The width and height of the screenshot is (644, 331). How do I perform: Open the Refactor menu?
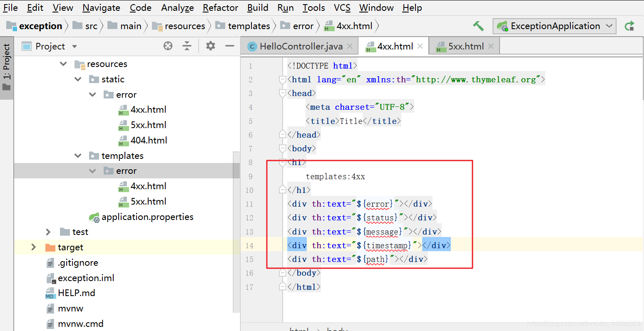click(220, 7)
